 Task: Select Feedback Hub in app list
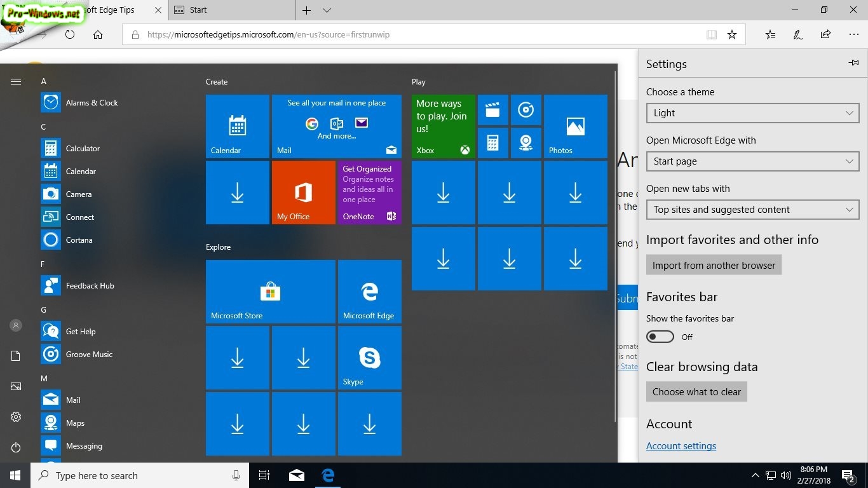pos(90,286)
